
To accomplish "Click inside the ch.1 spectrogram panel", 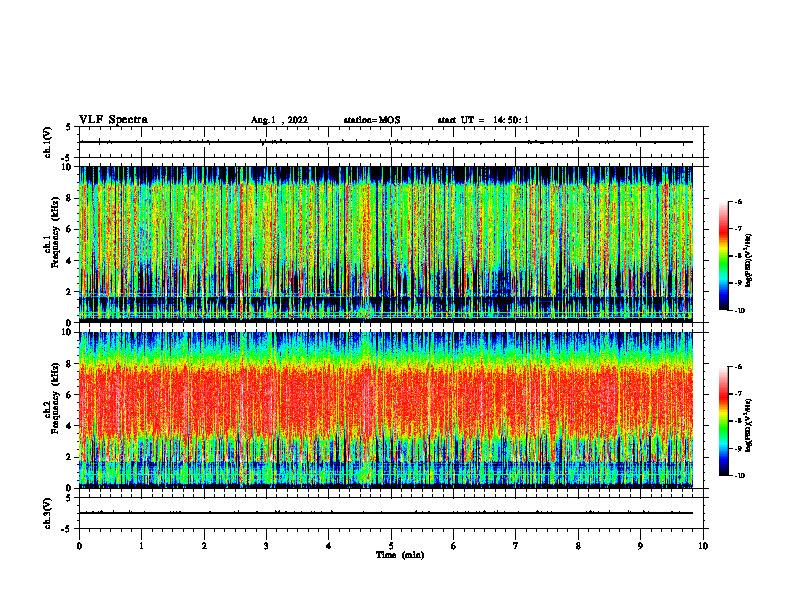I will click(x=386, y=244).
